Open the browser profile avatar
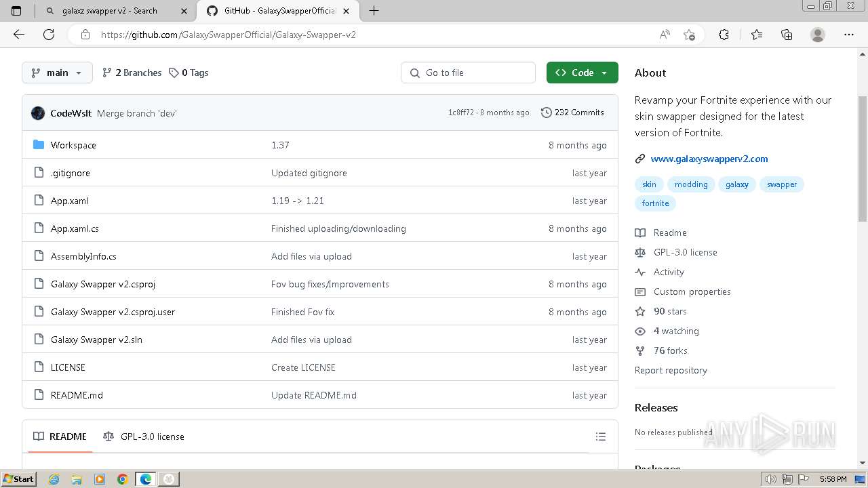This screenshot has height=488, width=868. tap(818, 35)
